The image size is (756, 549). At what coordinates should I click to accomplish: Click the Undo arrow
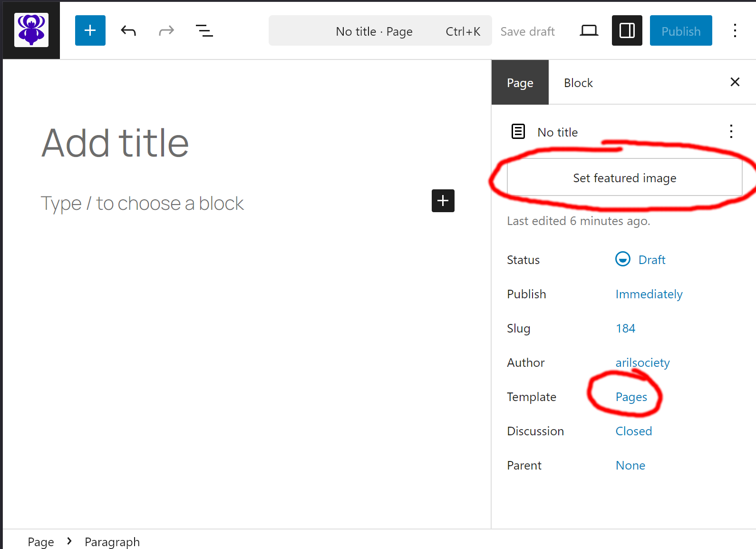(x=128, y=31)
